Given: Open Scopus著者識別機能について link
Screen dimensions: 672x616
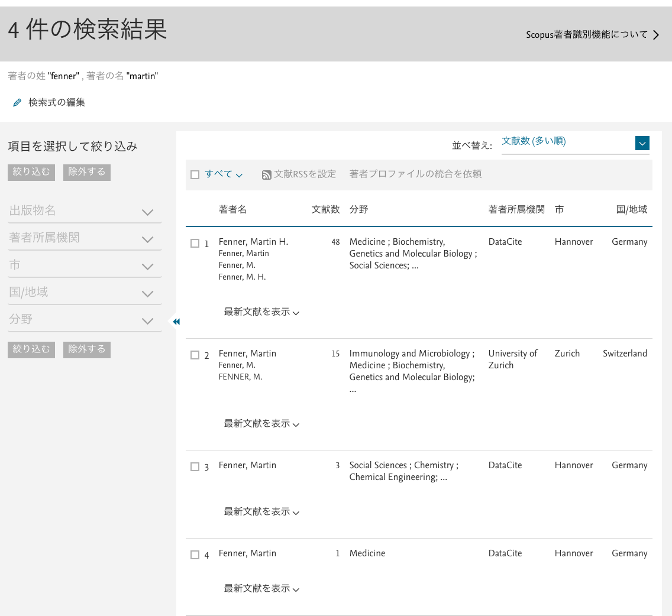Looking at the screenshot, I should tap(587, 35).
